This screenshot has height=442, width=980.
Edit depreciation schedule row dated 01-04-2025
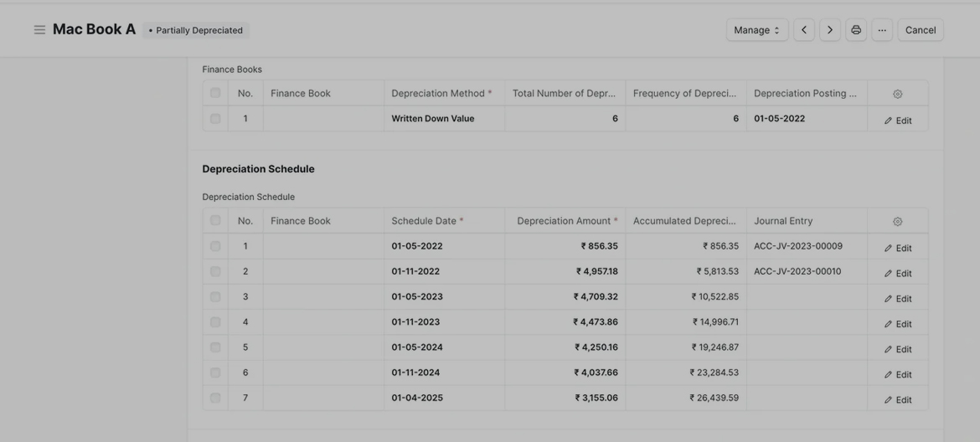[897, 400]
